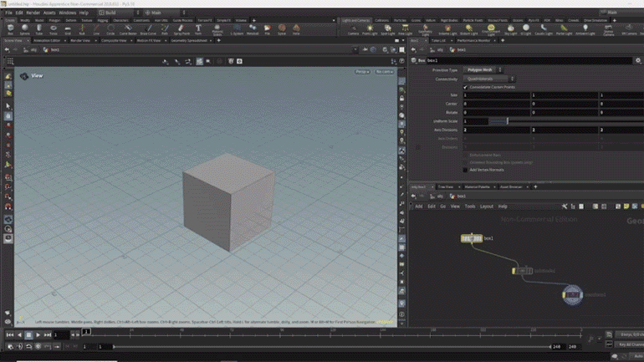Select the Font shelf tool
This screenshot has height=362, width=644.
[x=198, y=29]
